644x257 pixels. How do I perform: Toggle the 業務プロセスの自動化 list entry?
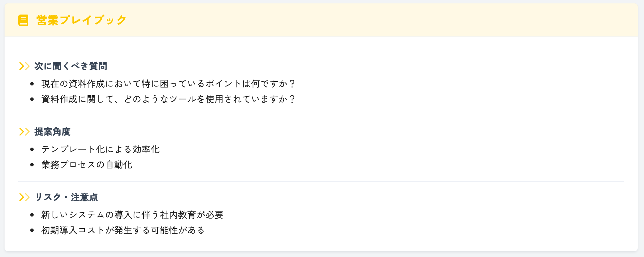point(87,164)
